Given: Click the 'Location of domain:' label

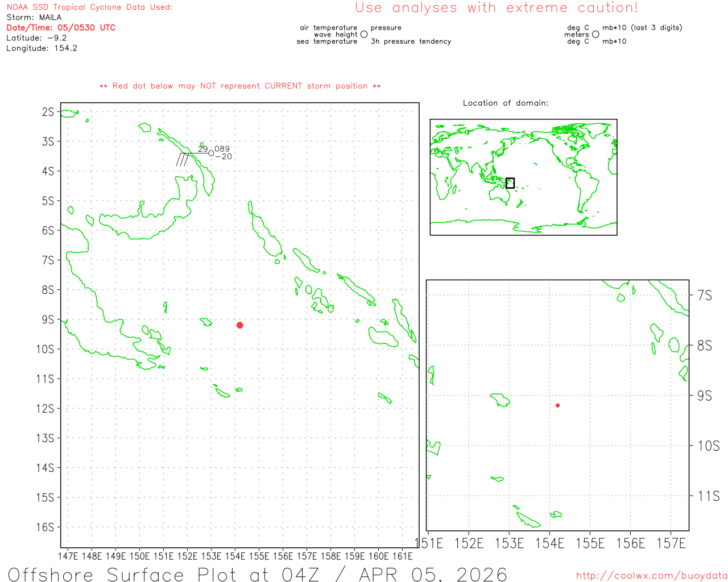Looking at the screenshot, I should click(505, 103).
